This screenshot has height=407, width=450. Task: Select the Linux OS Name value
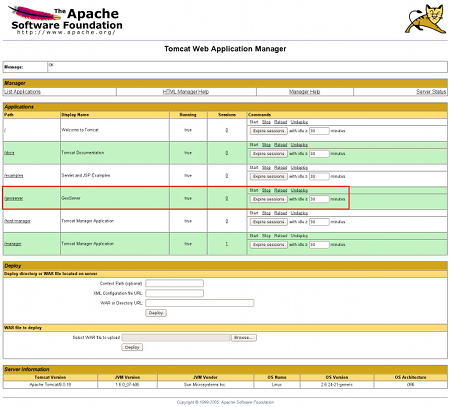pyautogui.click(x=277, y=385)
